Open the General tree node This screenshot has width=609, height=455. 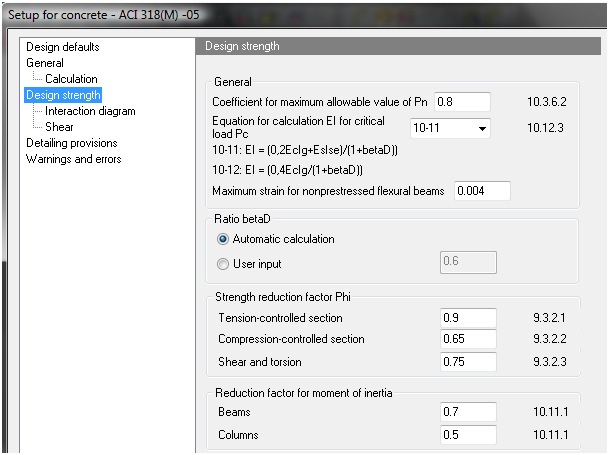coord(45,63)
